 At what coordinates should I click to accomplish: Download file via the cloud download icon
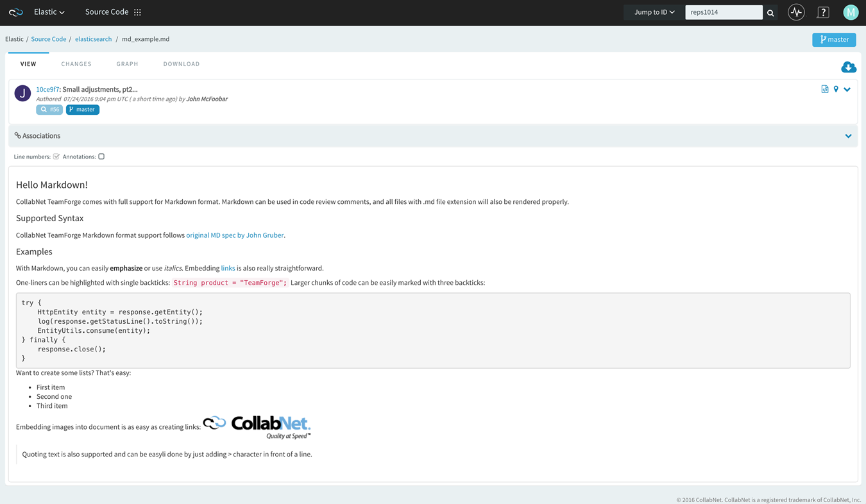coord(849,67)
